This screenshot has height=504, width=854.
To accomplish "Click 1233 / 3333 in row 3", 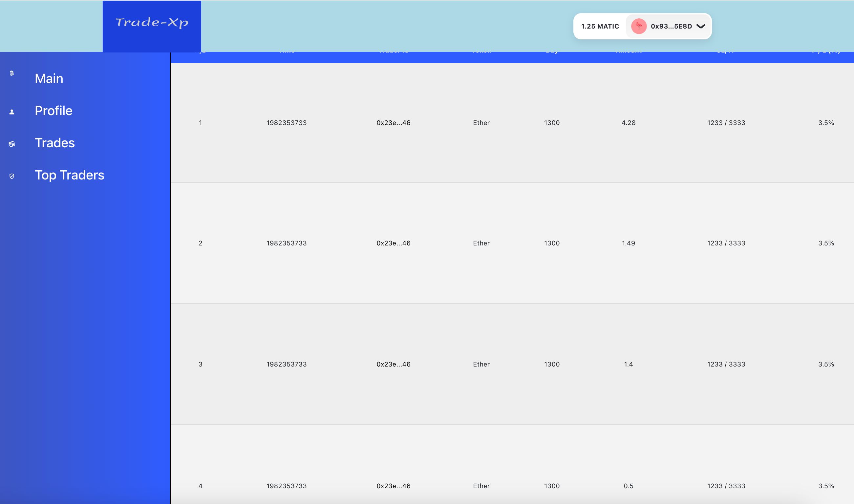I will [x=726, y=364].
